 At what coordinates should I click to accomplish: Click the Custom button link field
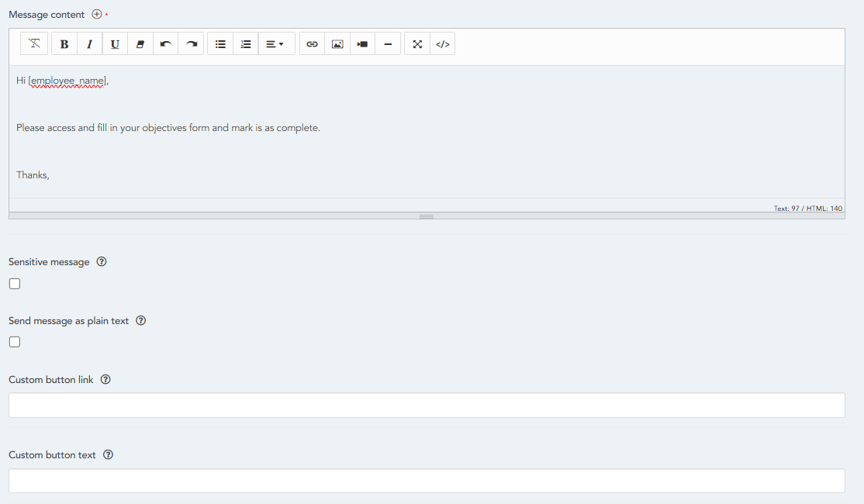click(427, 405)
